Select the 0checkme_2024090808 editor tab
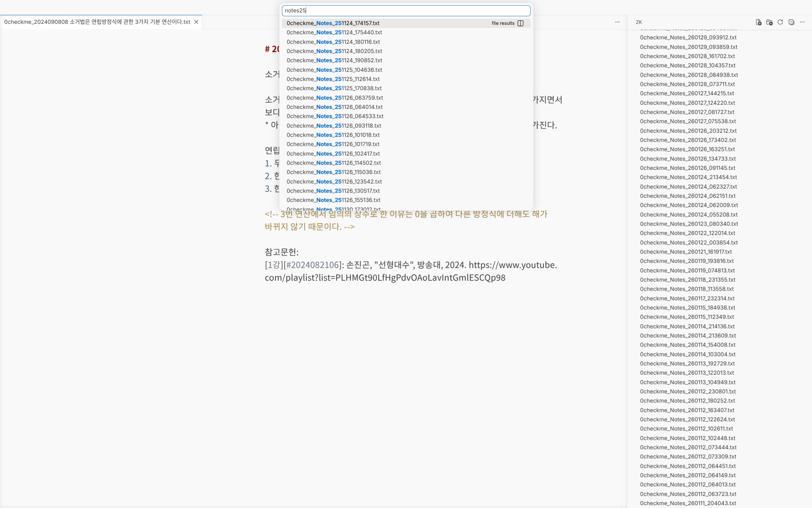Viewport: 812px width, 508px height. tap(97, 22)
